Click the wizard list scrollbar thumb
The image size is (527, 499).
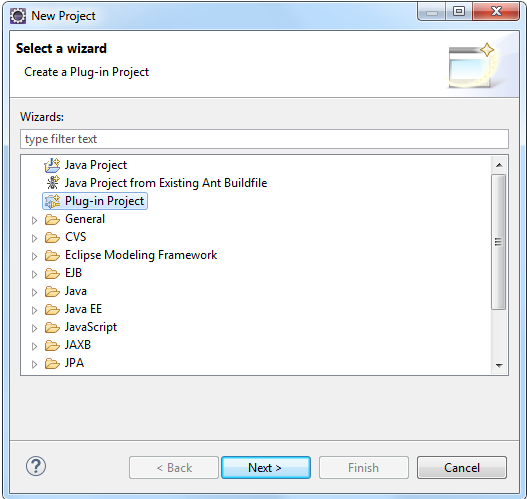pyautogui.click(x=499, y=242)
